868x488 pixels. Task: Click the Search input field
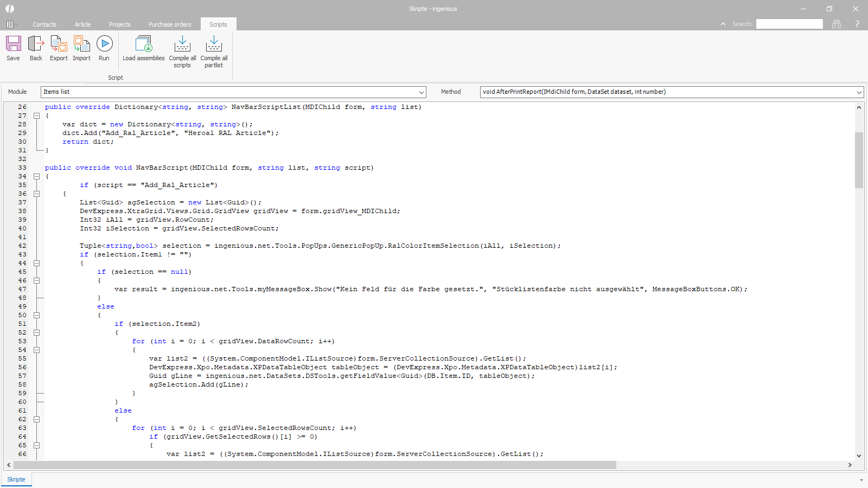coord(789,24)
